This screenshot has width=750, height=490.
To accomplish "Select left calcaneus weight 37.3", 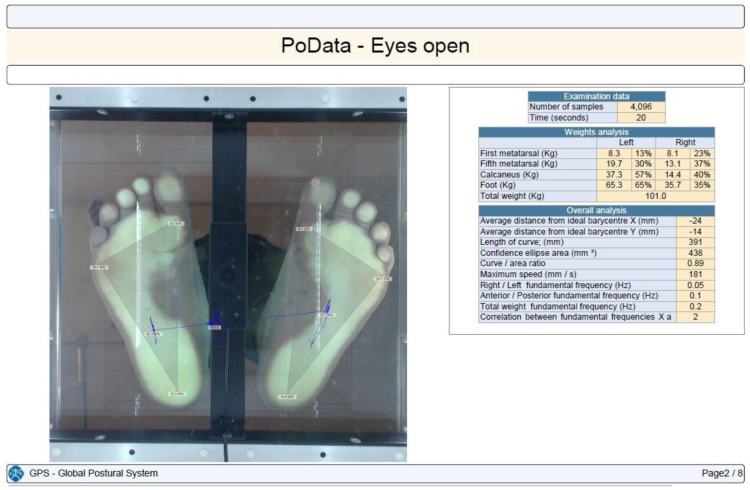I will coord(614,175).
